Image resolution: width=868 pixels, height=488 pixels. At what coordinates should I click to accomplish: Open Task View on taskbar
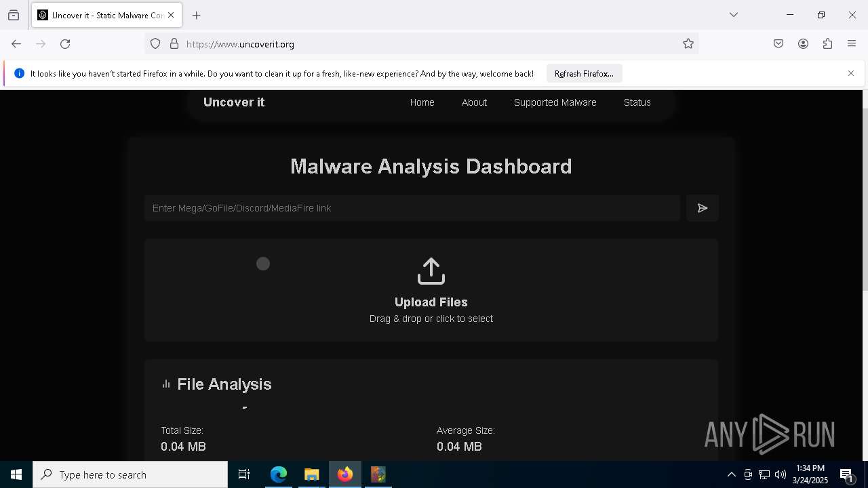click(x=244, y=474)
